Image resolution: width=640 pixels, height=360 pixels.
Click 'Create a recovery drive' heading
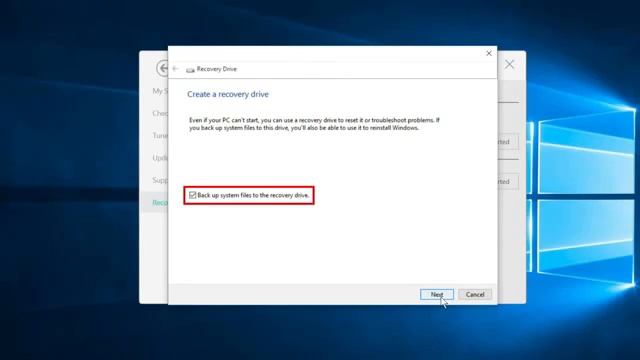point(228,94)
